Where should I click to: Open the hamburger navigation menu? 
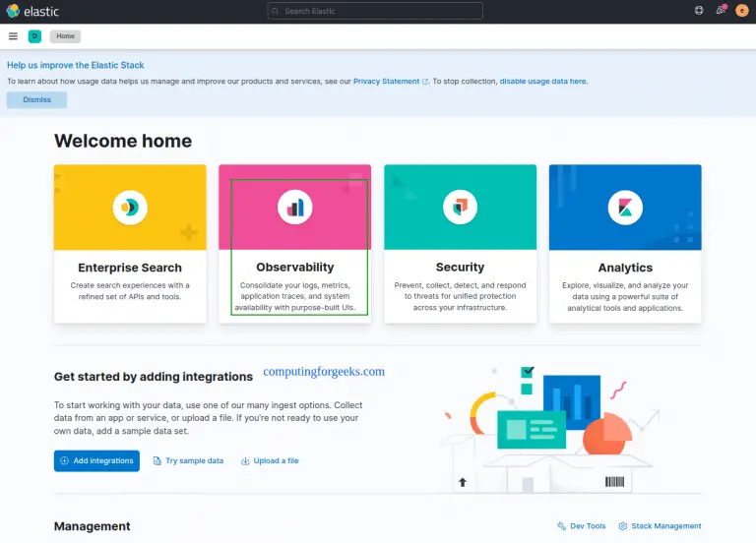13,36
